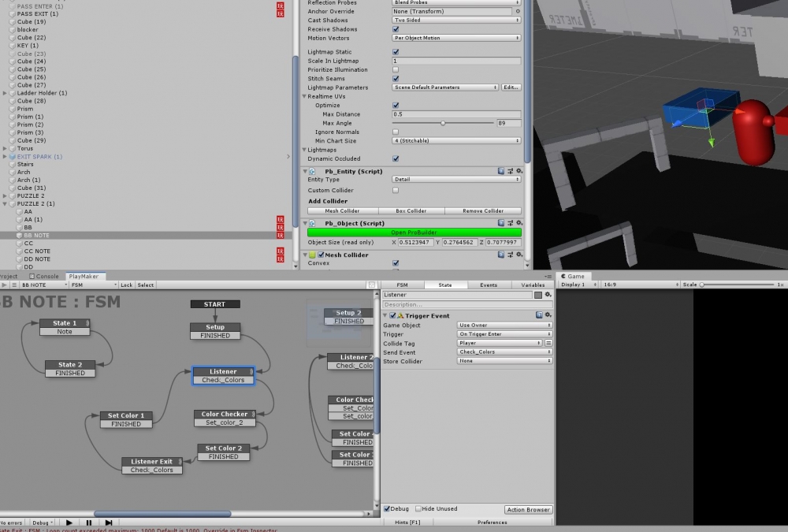Enable Ignore Normals checkbox
Image resolution: width=788 pixels, height=532 pixels.
396,132
